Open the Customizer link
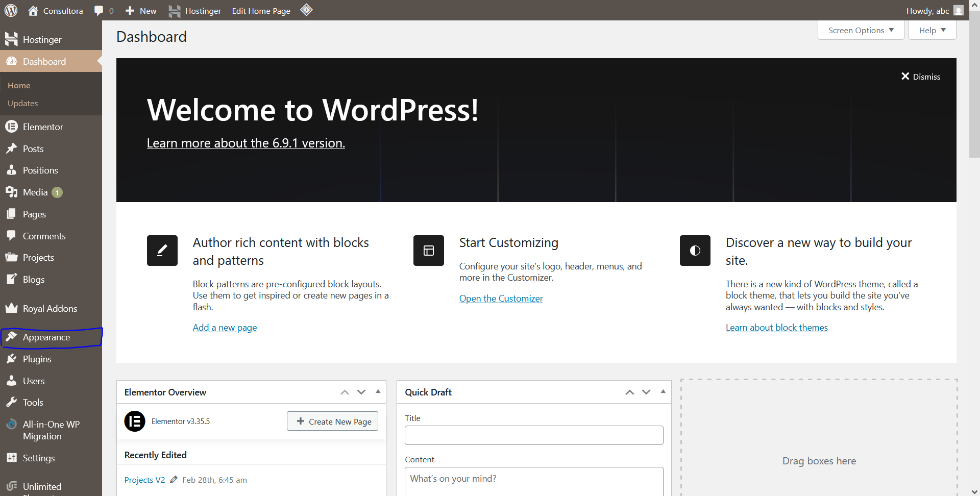Viewport: 980px width, 496px height. (x=501, y=298)
